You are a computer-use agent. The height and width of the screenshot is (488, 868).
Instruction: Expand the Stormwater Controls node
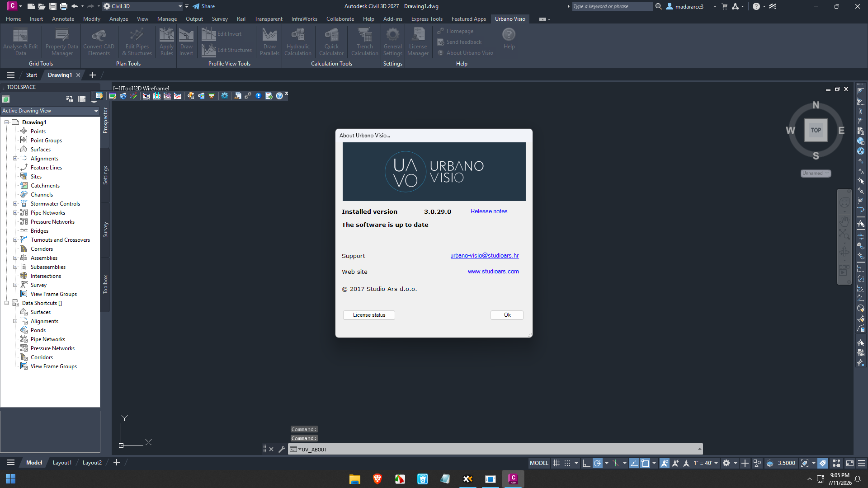pyautogui.click(x=15, y=204)
